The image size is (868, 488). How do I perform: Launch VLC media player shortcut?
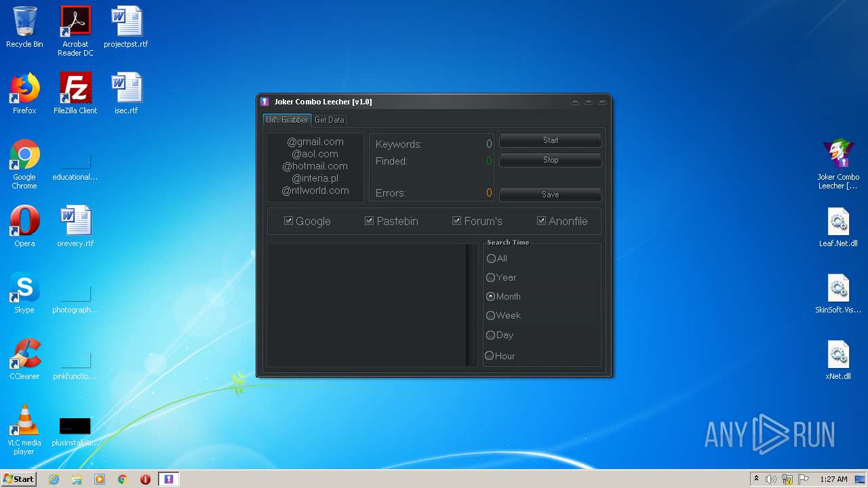pyautogui.click(x=24, y=430)
